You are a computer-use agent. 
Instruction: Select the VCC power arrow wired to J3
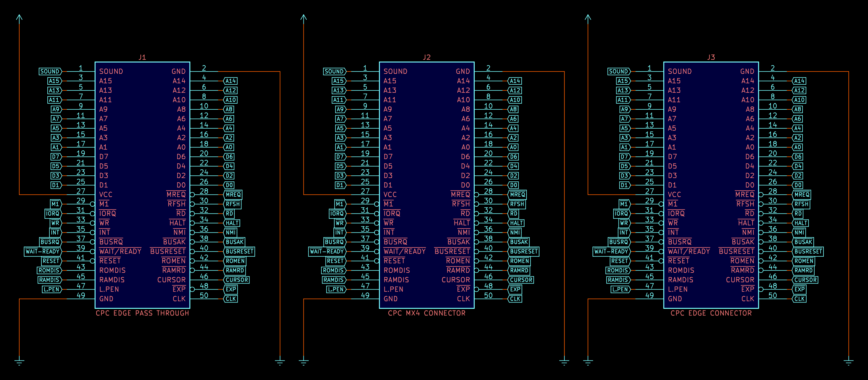point(588,18)
